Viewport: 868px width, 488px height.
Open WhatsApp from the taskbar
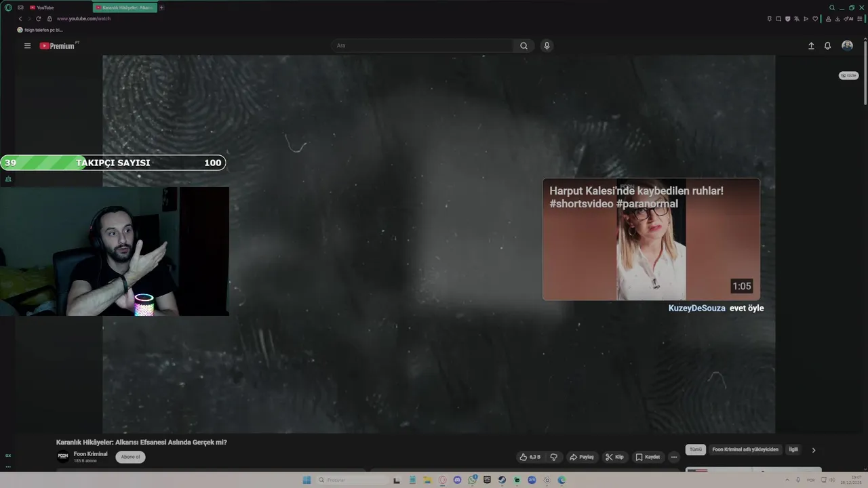coord(473,480)
